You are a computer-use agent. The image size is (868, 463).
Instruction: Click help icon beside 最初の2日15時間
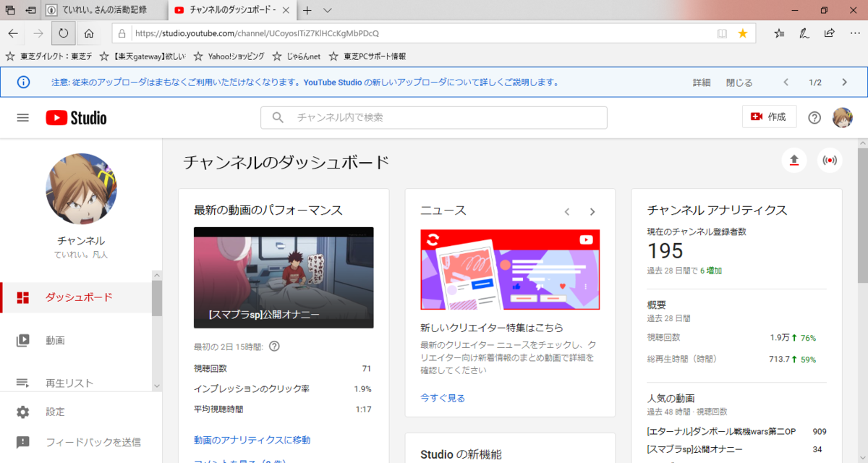coord(274,346)
